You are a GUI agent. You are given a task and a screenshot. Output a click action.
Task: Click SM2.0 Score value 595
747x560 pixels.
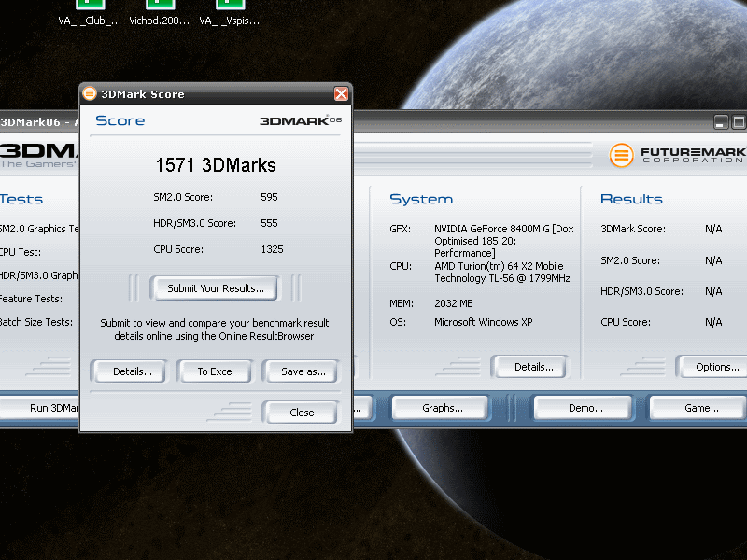pos(269,197)
